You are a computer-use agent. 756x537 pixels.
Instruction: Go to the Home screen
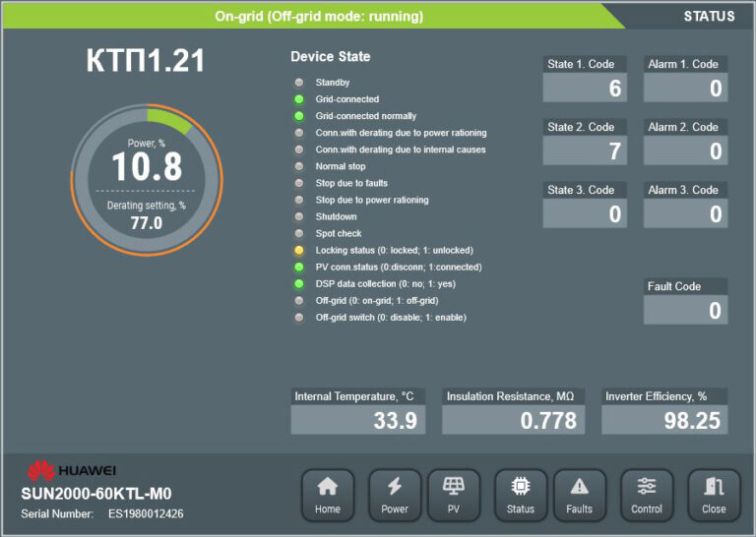click(x=328, y=495)
